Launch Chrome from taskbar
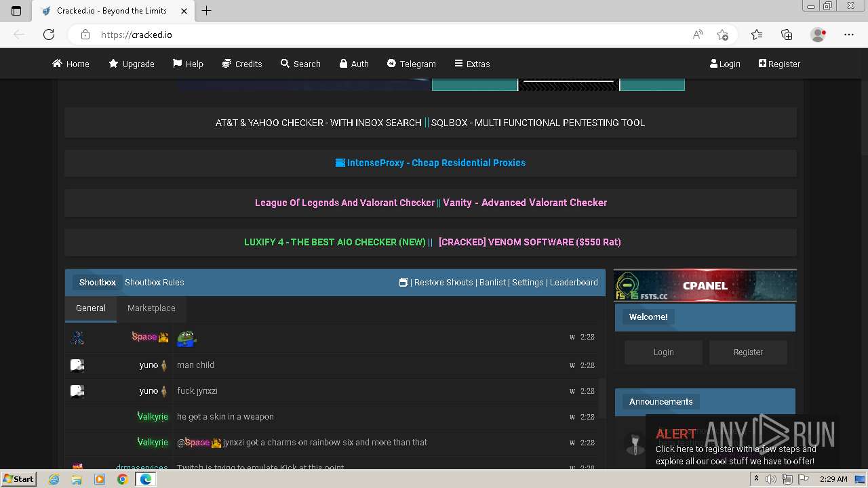The image size is (868, 488). [x=122, y=479]
